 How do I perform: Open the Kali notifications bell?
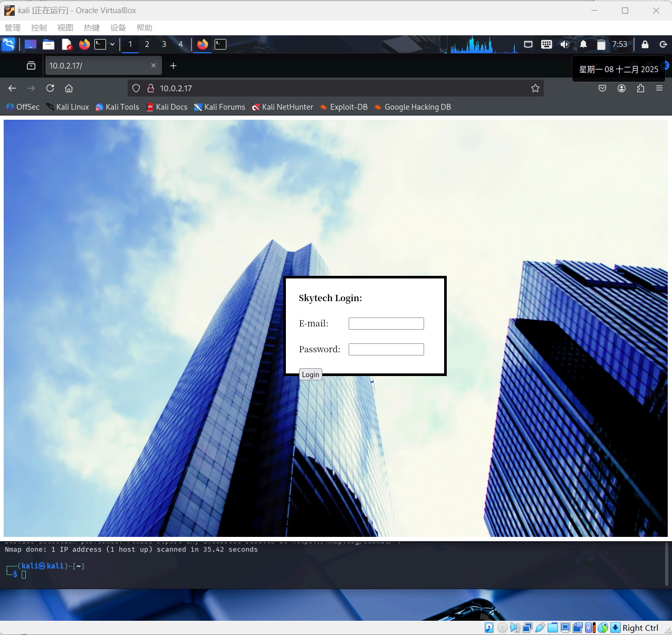(583, 44)
